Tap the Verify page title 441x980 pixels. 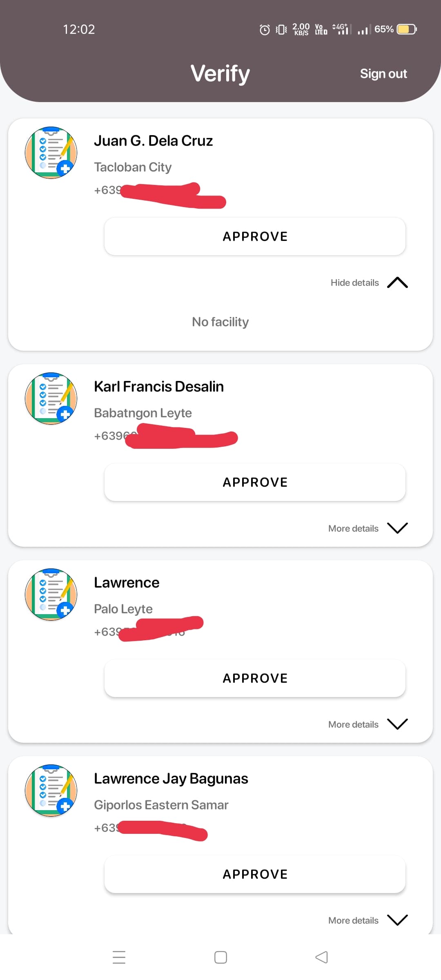tap(220, 73)
